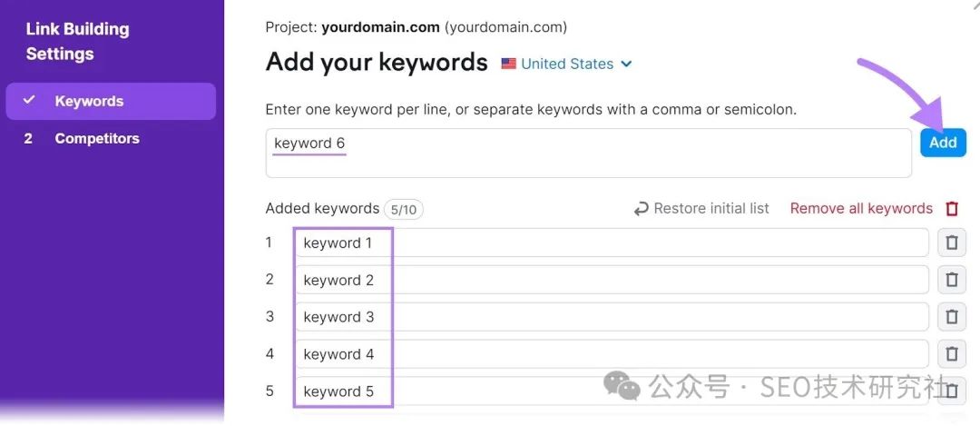
Task: Click the 5/10 keywords counter badge
Action: 403,210
